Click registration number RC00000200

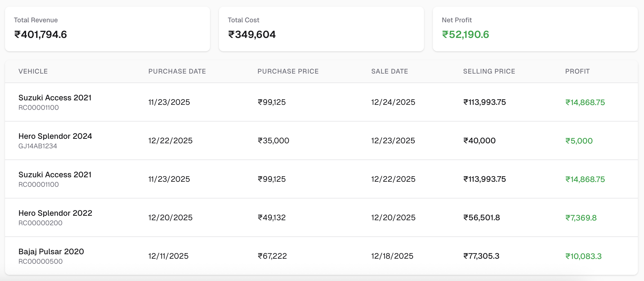40,223
